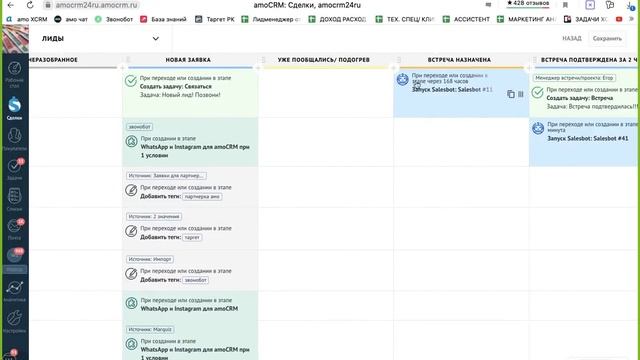640x360 pixels.
Task: Open trigger Запуск Salesbot: Salesbot #41
Action: click(x=584, y=142)
